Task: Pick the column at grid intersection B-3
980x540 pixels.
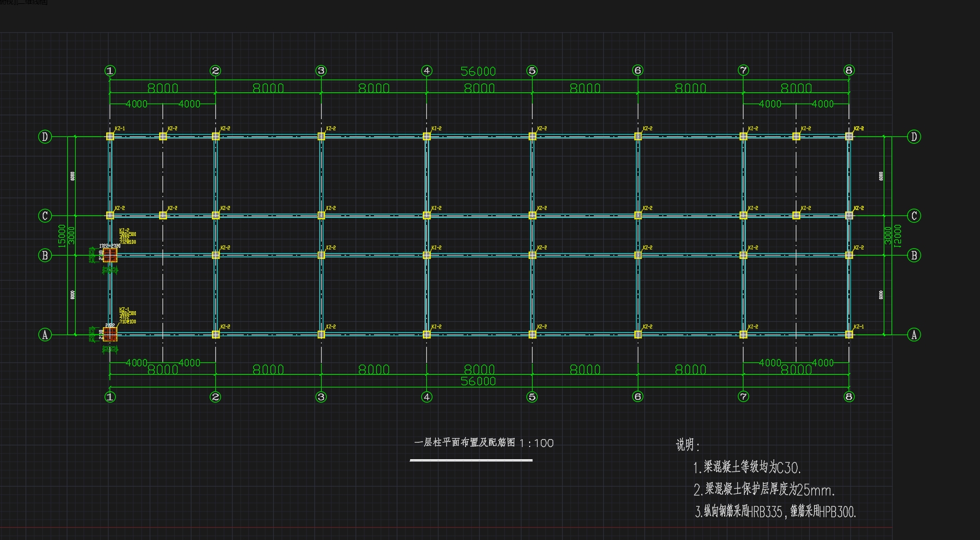Action: 321,255
